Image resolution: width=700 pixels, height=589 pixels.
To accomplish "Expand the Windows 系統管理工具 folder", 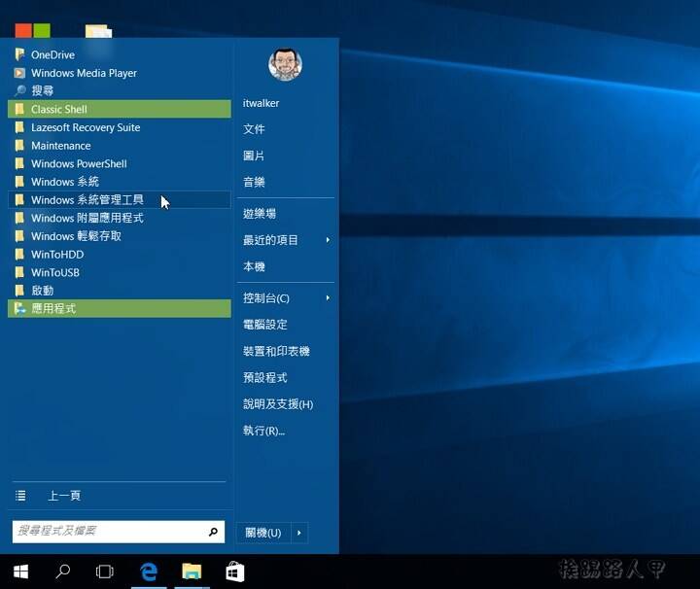I will tap(120, 200).
